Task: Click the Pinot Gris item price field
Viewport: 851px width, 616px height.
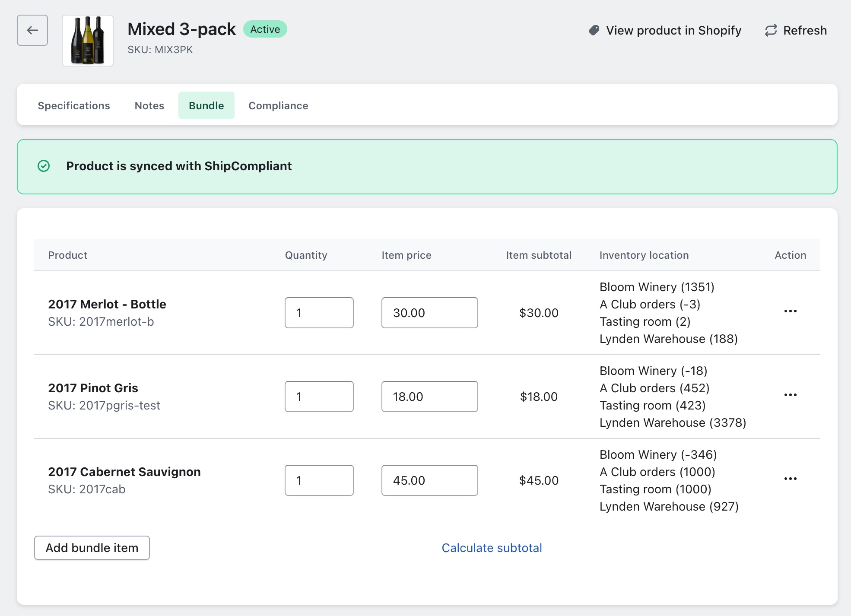Action: coord(429,397)
